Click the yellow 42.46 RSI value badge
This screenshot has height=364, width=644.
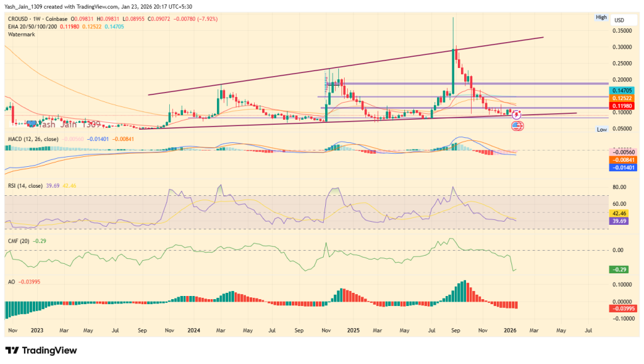(x=620, y=214)
